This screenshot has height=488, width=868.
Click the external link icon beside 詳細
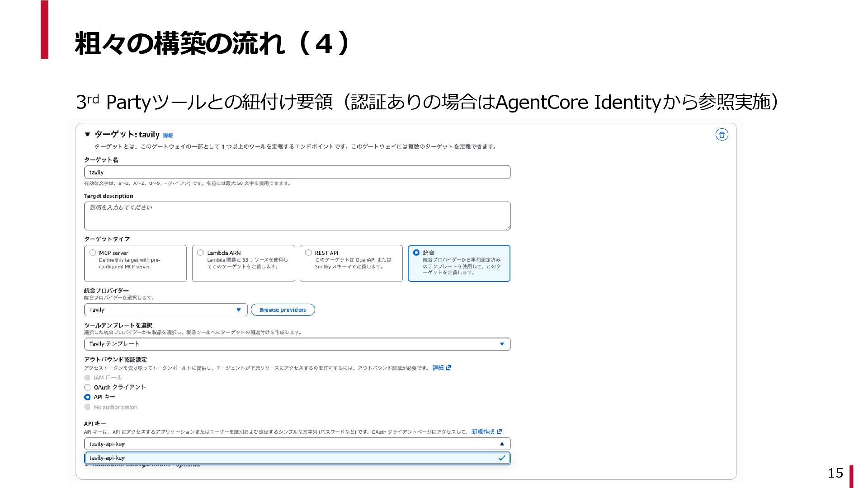tap(448, 368)
